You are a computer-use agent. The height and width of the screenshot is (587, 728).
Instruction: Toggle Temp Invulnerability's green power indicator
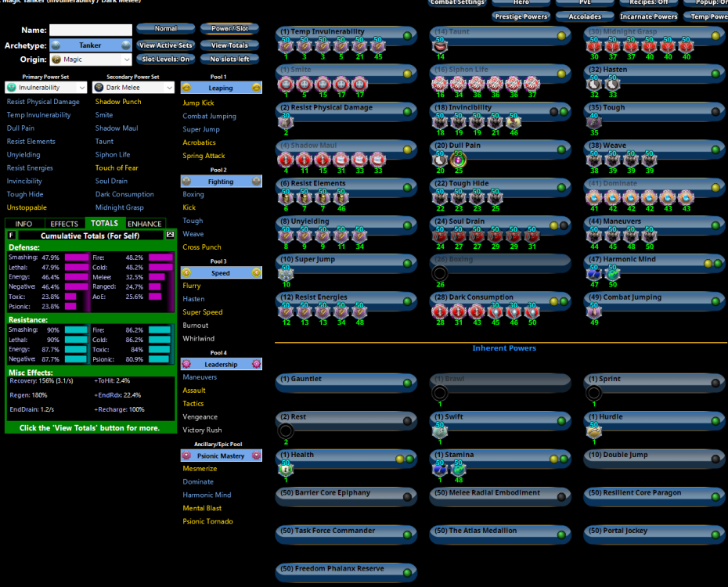(x=407, y=36)
